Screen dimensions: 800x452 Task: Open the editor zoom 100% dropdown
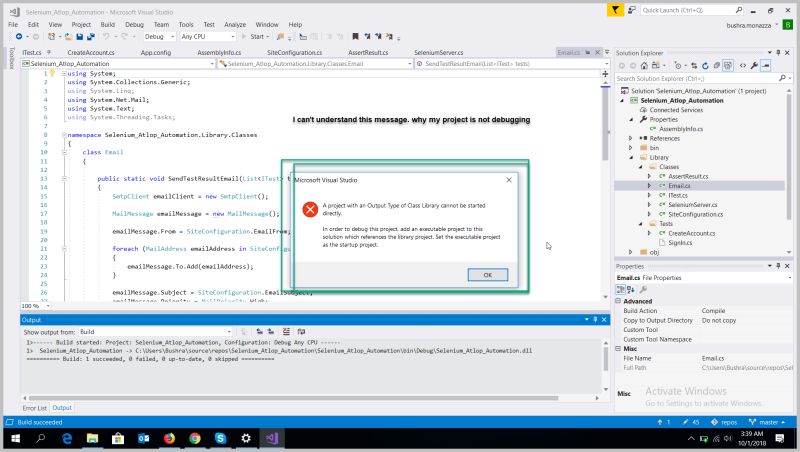(x=36, y=306)
